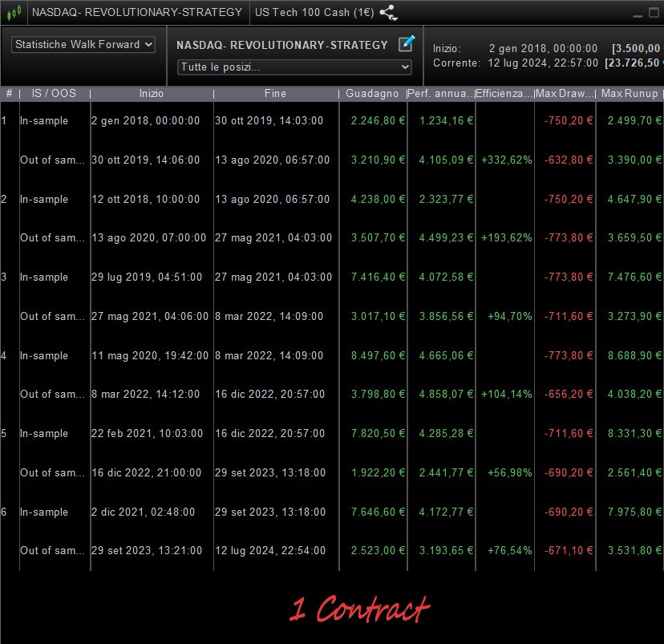The height and width of the screenshot is (644, 664).
Task: Click the max drawdown value -656,20 €
Action: point(569,395)
